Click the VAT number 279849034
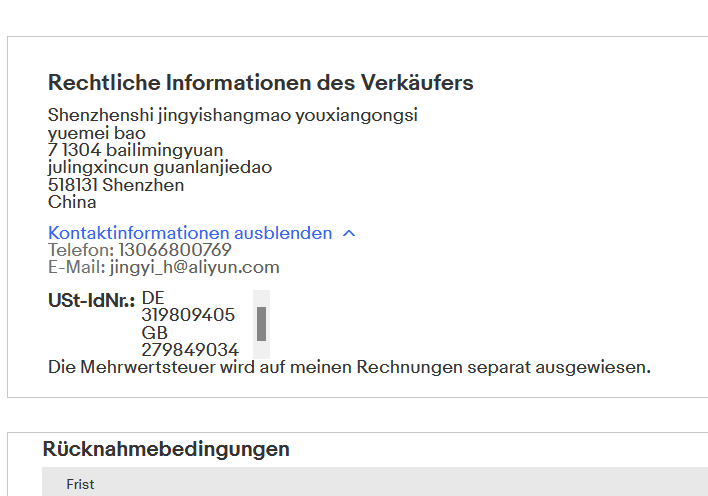708x496 pixels. click(x=190, y=350)
